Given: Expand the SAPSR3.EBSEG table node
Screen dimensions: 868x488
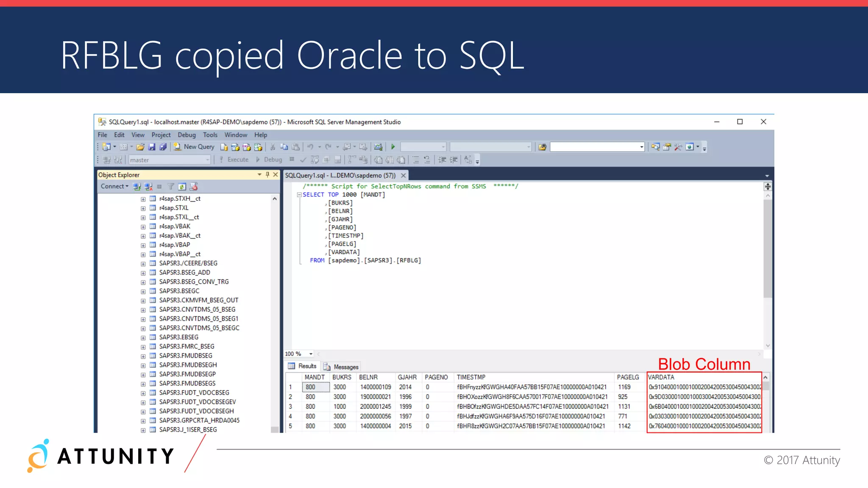Looking at the screenshot, I should [x=143, y=338].
